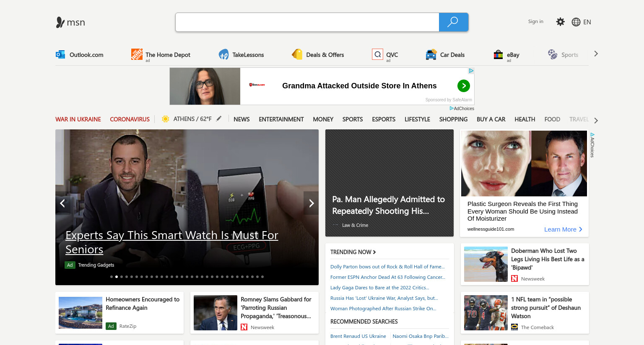Open the SHOPPING category
The image size is (644, 345).
pos(453,119)
